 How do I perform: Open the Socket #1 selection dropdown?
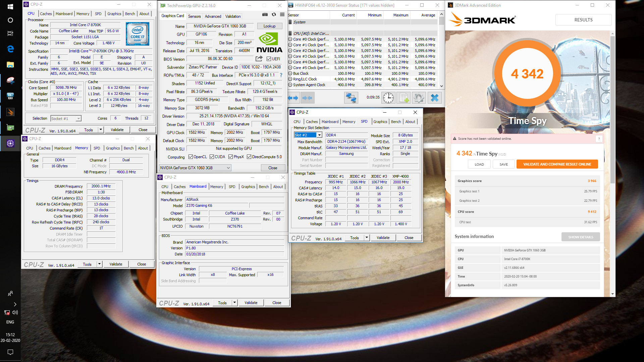[66, 118]
